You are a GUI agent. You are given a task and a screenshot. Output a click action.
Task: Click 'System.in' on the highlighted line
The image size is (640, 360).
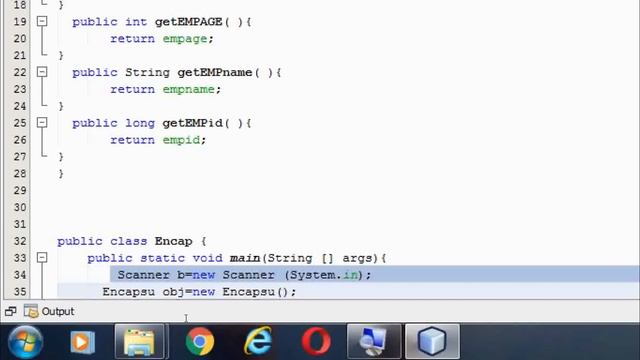[x=324, y=275]
